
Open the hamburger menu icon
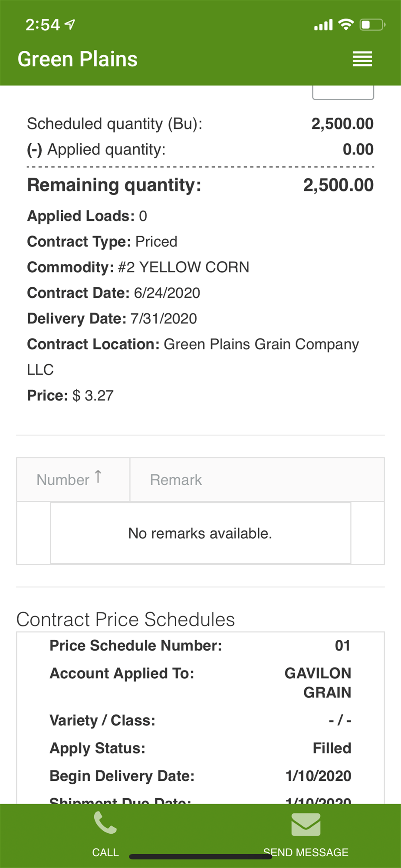click(x=362, y=59)
